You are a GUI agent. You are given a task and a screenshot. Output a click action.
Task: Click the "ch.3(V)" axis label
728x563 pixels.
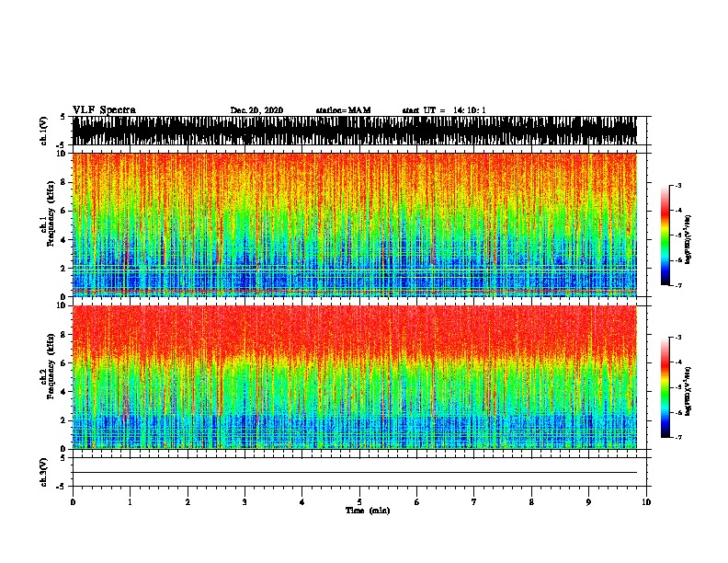44,472
